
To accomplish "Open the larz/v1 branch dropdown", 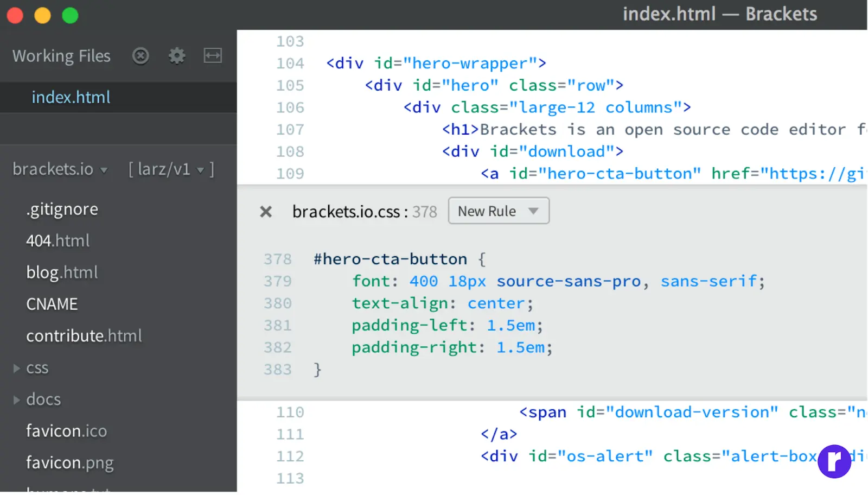I will tap(171, 169).
